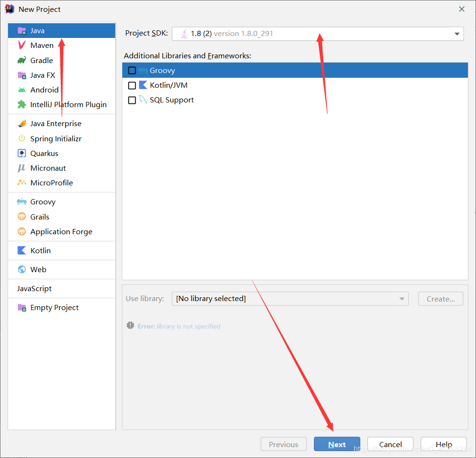
Task: Select 'Application Forge' in the list
Action: (x=62, y=231)
